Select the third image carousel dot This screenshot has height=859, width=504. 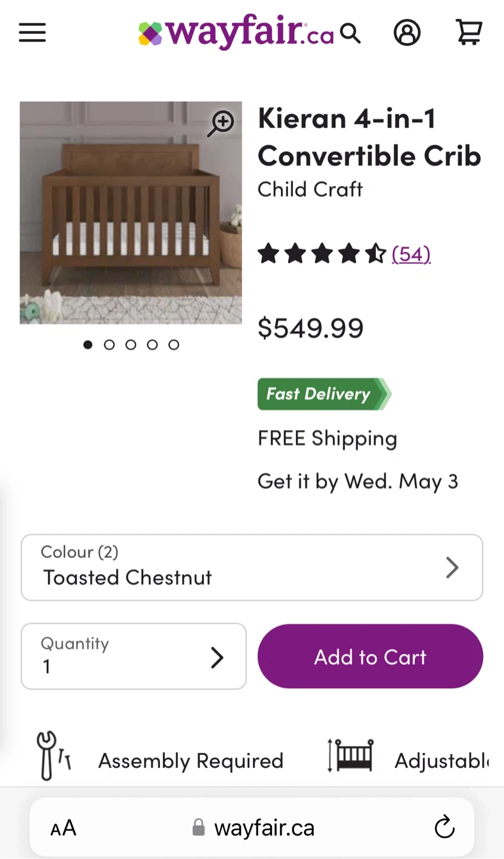[131, 345]
